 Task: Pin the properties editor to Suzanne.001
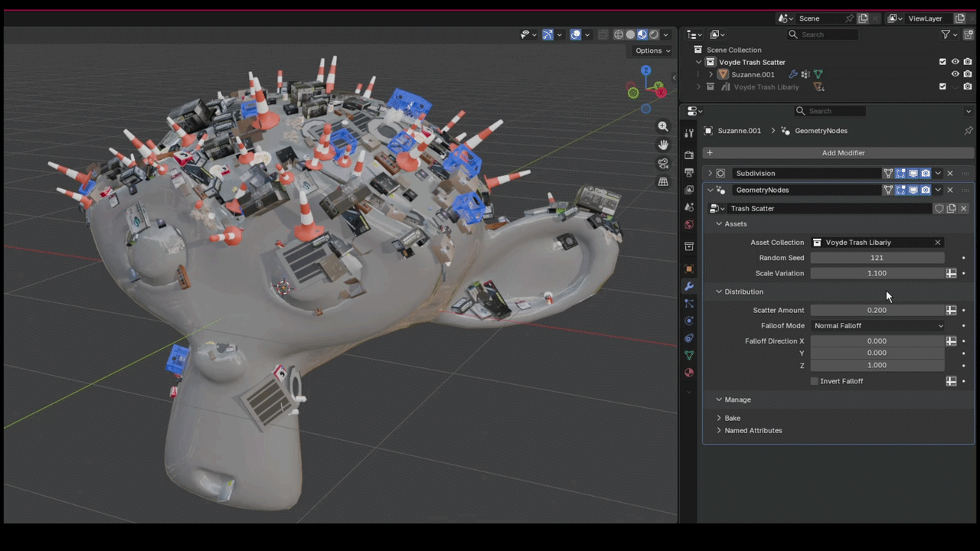click(x=969, y=131)
